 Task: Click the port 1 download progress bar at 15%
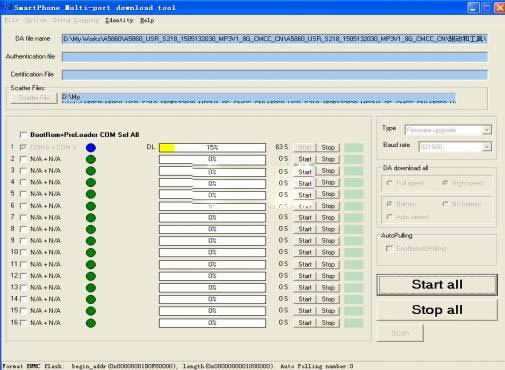point(212,147)
